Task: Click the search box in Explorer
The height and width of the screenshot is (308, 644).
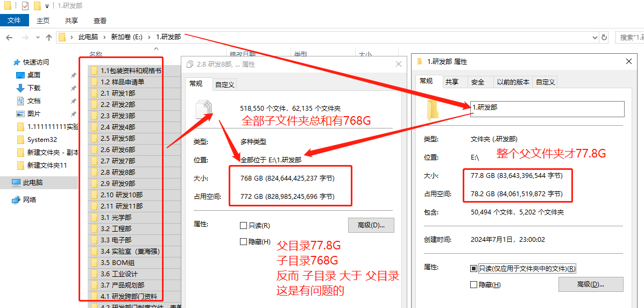Action: coord(629,37)
